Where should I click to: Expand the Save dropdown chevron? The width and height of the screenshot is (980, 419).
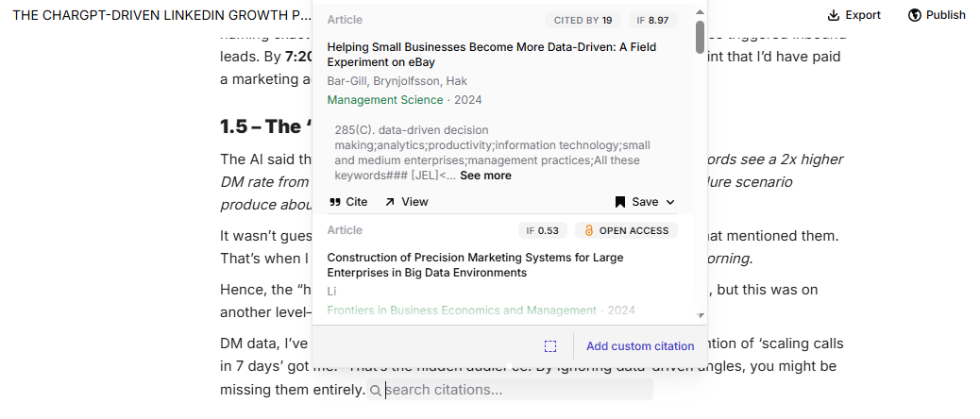pos(670,202)
